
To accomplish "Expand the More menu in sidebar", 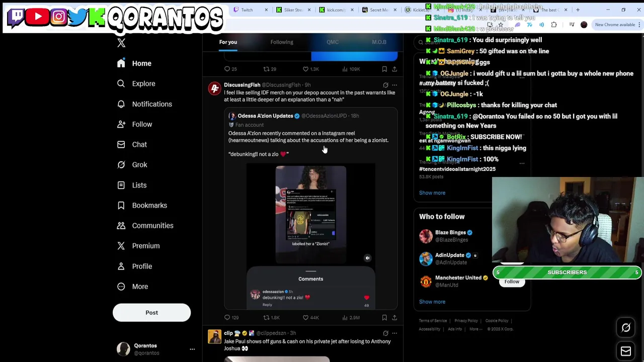I will pyautogui.click(x=133, y=286).
